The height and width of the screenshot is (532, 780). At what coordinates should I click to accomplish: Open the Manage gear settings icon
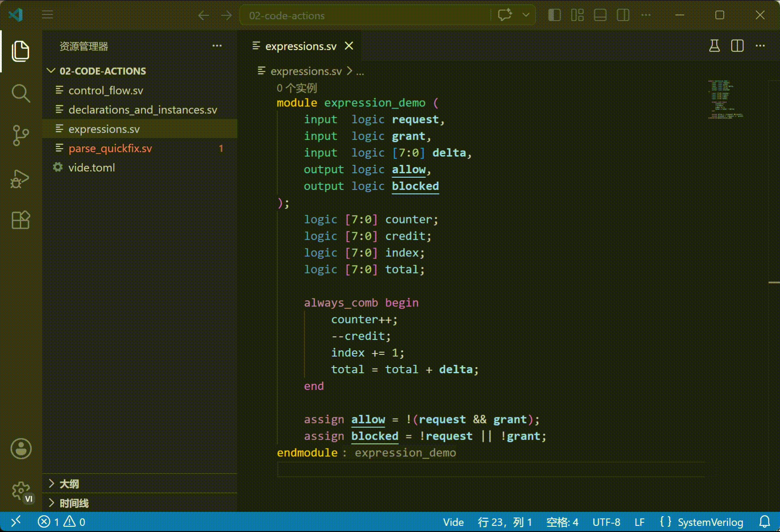(x=21, y=491)
